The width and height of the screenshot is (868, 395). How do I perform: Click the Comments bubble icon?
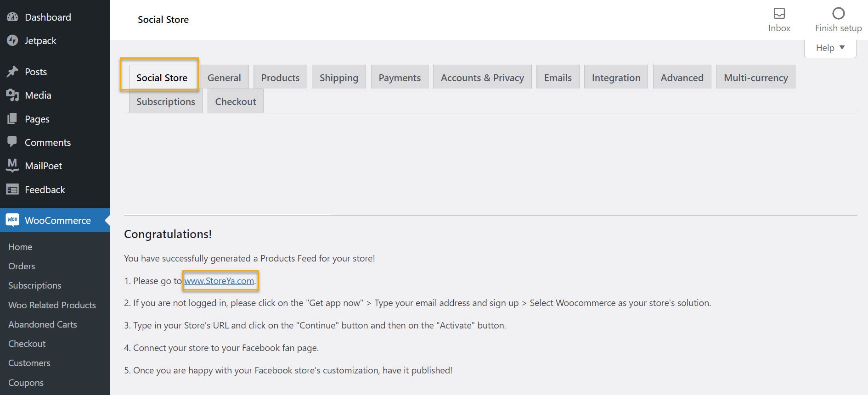[x=12, y=142]
